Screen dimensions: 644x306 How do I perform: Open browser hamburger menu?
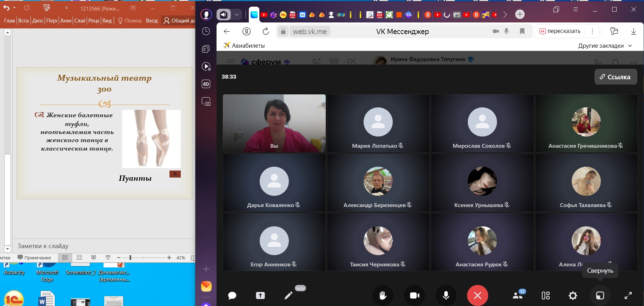(576, 9)
